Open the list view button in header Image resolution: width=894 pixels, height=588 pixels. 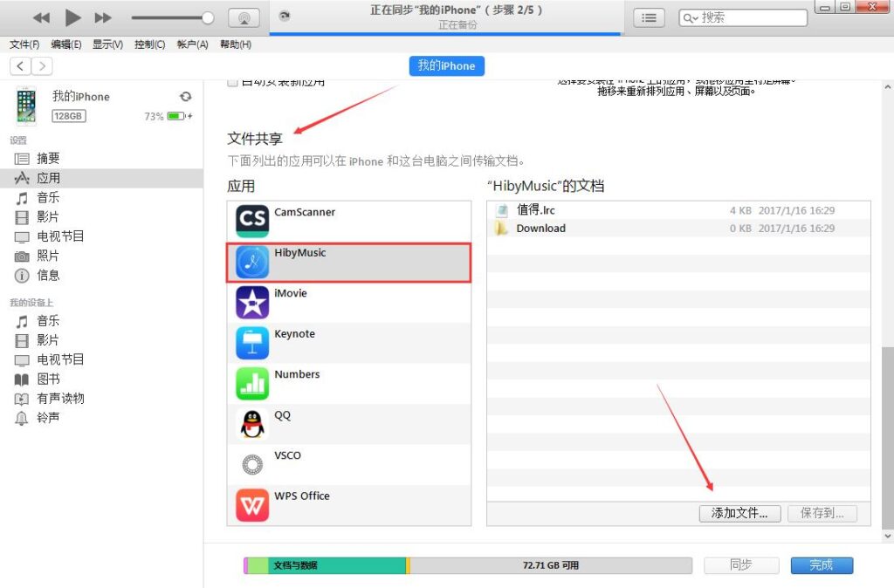[x=649, y=17]
